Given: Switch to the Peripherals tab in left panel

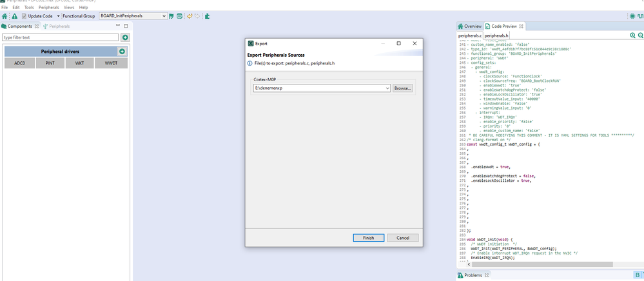Looking at the screenshot, I should coord(56,26).
